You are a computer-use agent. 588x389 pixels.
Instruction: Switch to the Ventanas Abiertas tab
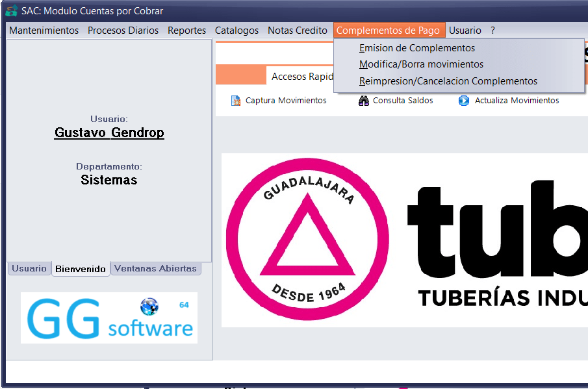click(155, 268)
